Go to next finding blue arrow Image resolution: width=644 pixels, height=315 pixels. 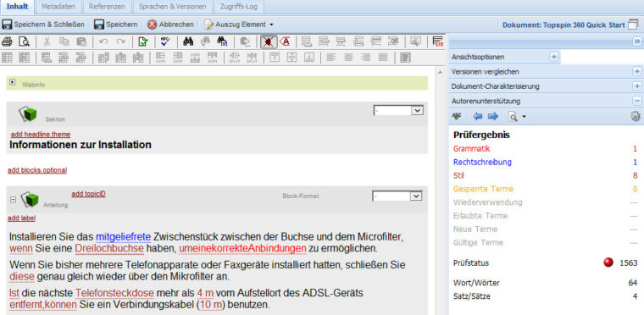tap(493, 117)
